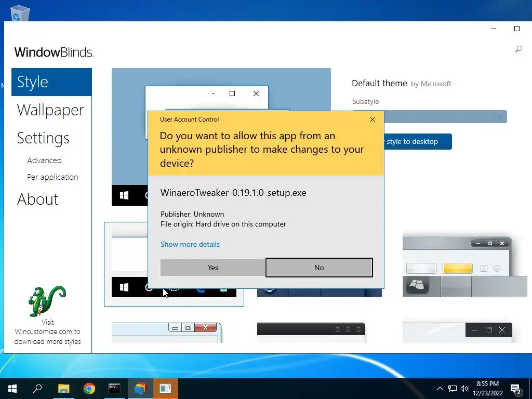Click 'File origin: Hard drive on this computer'
This screenshot has width=532, height=399.
(223, 224)
